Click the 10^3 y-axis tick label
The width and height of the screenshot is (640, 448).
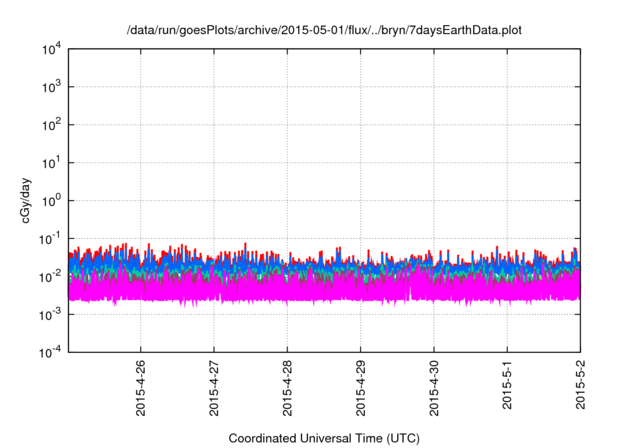(x=51, y=87)
